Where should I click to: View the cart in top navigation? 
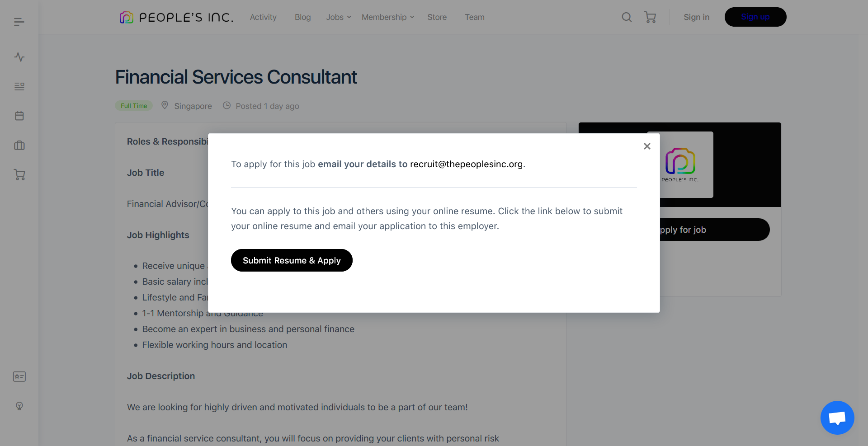(x=650, y=17)
